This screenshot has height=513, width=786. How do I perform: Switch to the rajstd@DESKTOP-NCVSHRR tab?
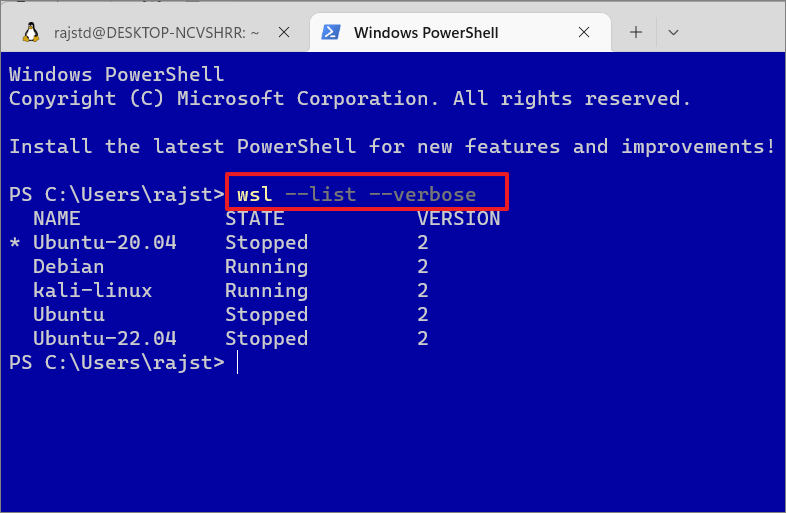[x=156, y=33]
